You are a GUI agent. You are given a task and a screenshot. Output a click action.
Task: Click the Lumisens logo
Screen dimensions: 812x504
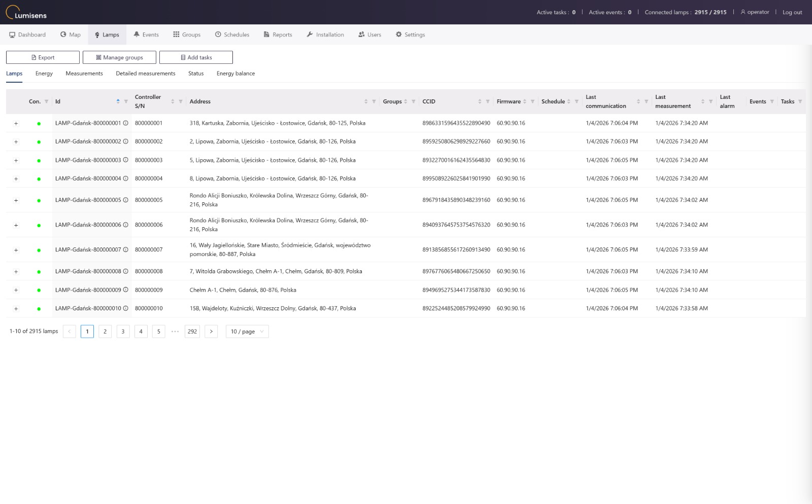click(x=26, y=12)
